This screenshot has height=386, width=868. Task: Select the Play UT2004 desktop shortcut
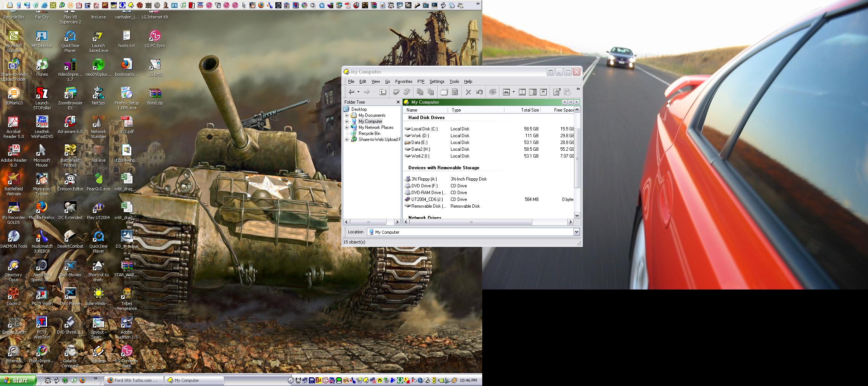98,211
